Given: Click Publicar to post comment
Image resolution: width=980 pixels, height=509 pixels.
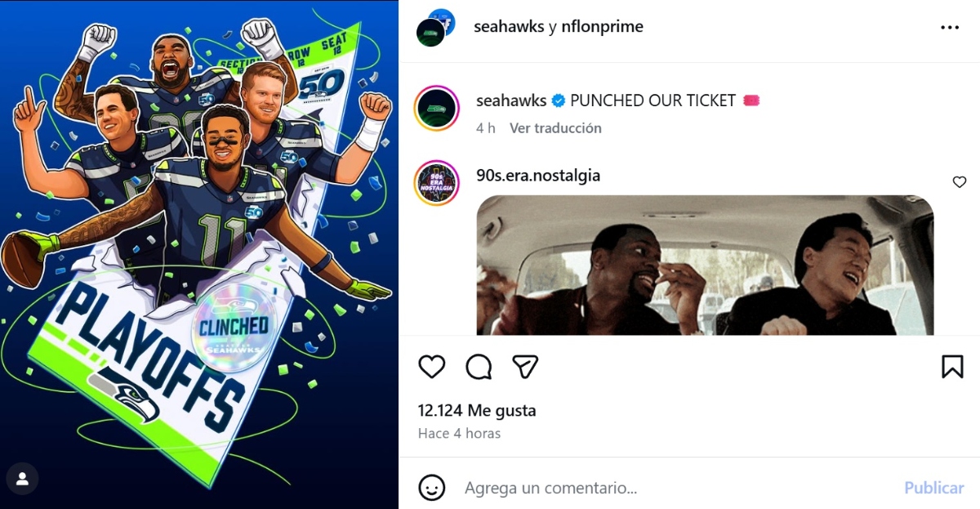Looking at the screenshot, I should tap(934, 488).
